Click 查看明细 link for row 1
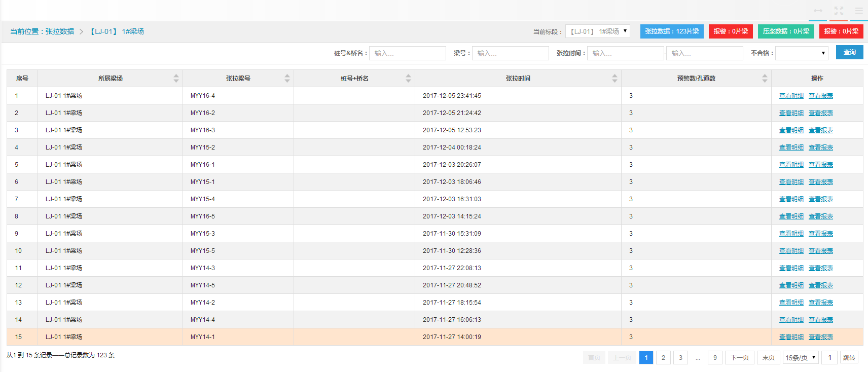868x372 pixels. click(791, 96)
